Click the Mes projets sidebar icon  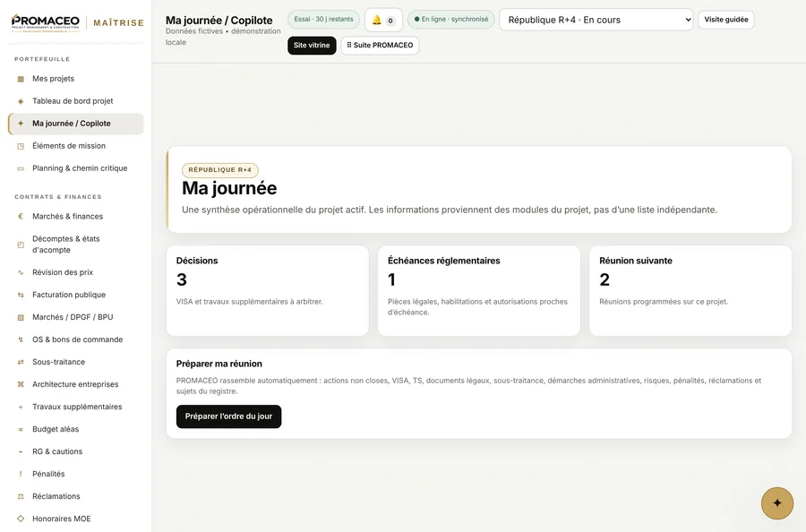21,79
